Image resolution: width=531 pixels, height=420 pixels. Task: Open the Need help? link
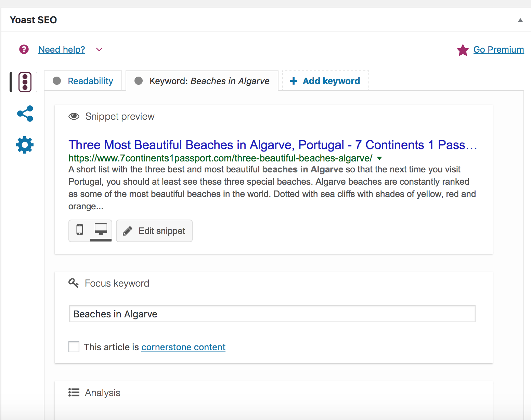(x=62, y=50)
